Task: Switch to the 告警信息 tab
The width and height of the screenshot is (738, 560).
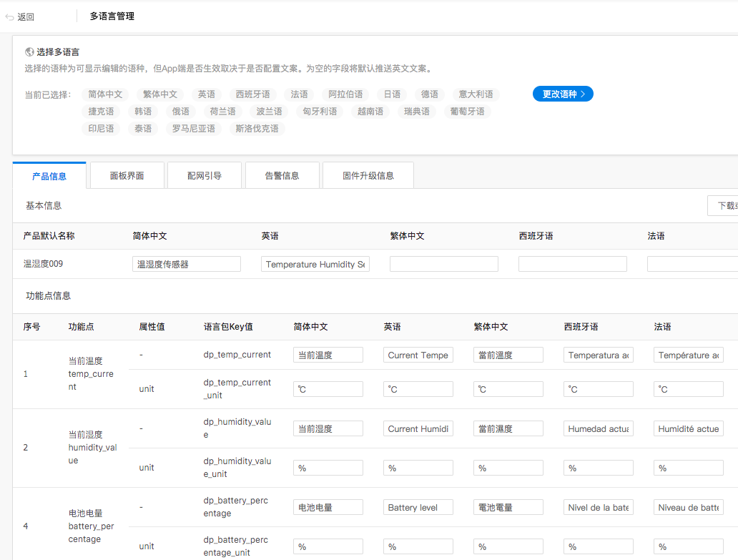Action: pyautogui.click(x=282, y=175)
